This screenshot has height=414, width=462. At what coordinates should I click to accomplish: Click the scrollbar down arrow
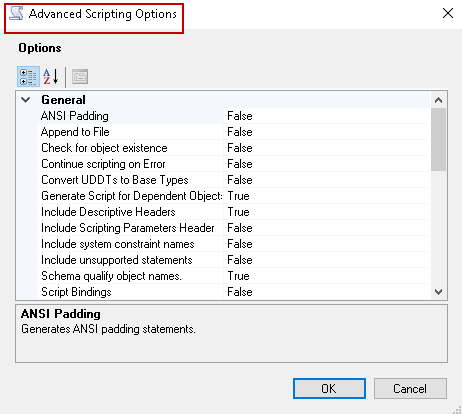[x=439, y=292]
